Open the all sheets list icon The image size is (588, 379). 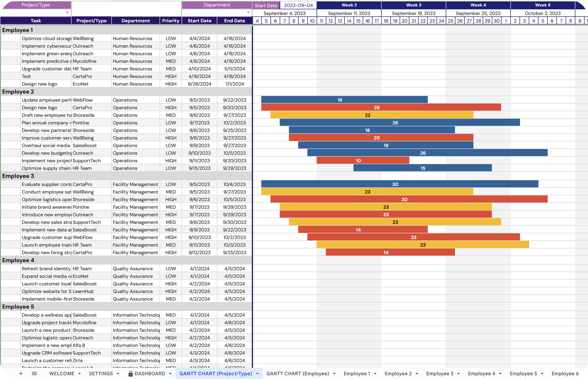coord(34,373)
